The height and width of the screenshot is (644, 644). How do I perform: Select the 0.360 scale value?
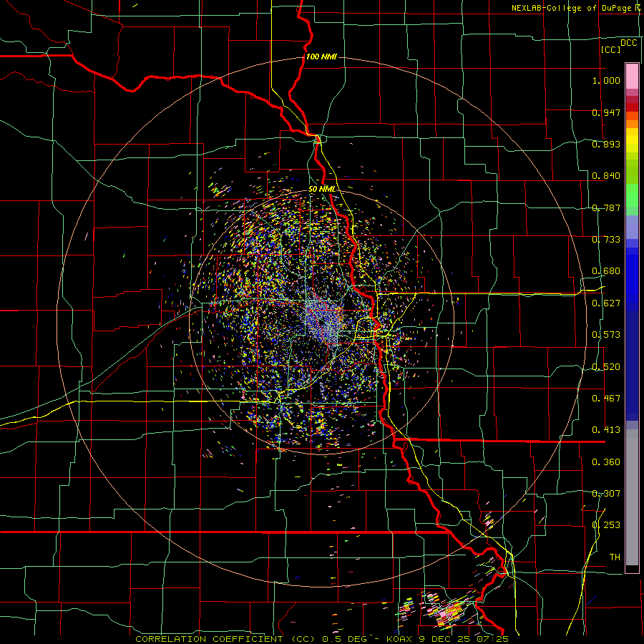pos(606,462)
